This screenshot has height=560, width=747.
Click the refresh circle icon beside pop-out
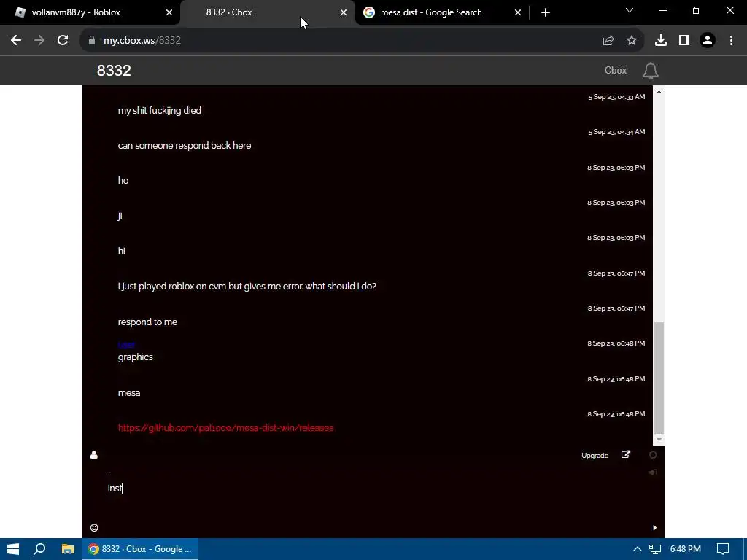(x=653, y=455)
